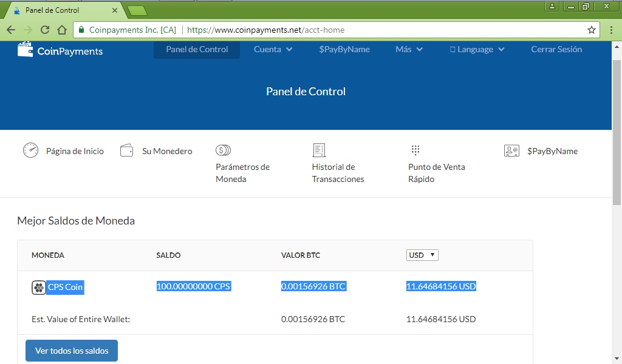
Task: Click the Historial de Transacciones receipt icon
Action: pos(319,150)
